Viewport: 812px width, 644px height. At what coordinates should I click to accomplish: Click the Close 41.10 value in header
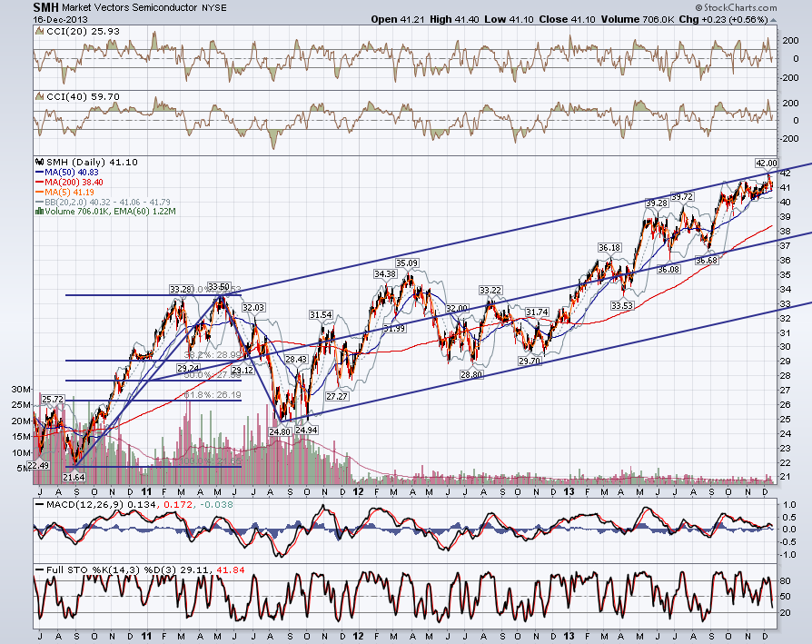click(567, 19)
